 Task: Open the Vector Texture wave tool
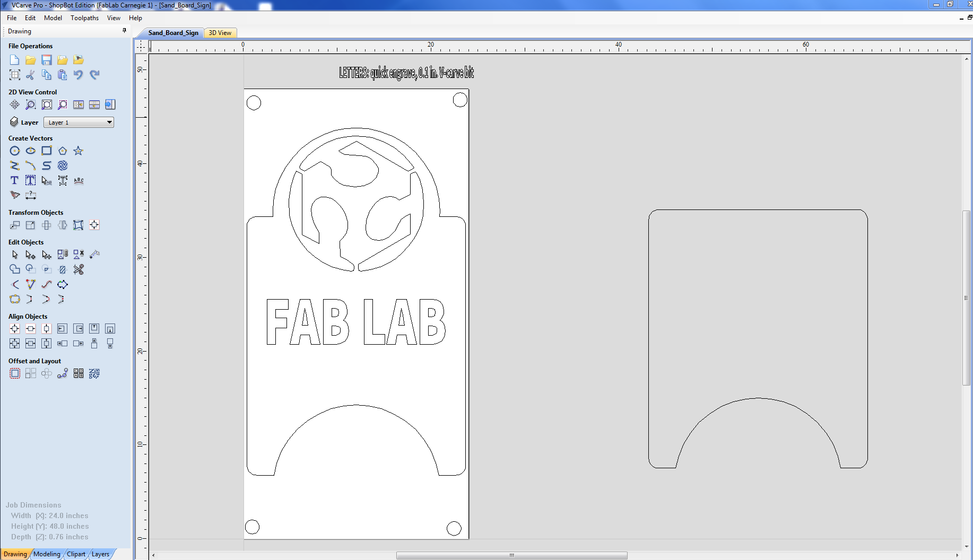point(63,165)
